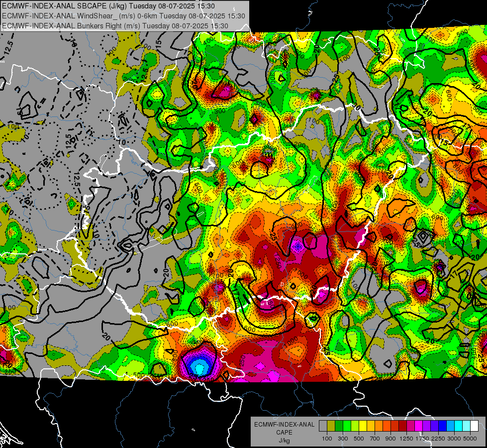Click the white swatch at the legend end
Screen dimensions: 487x448
(474, 426)
